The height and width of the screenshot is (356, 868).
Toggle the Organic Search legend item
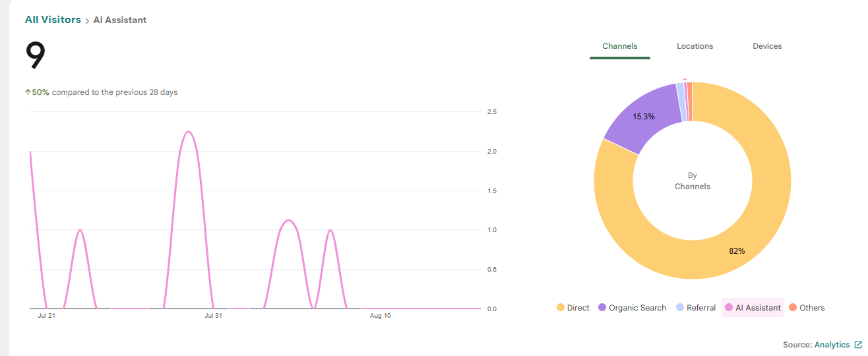click(632, 308)
